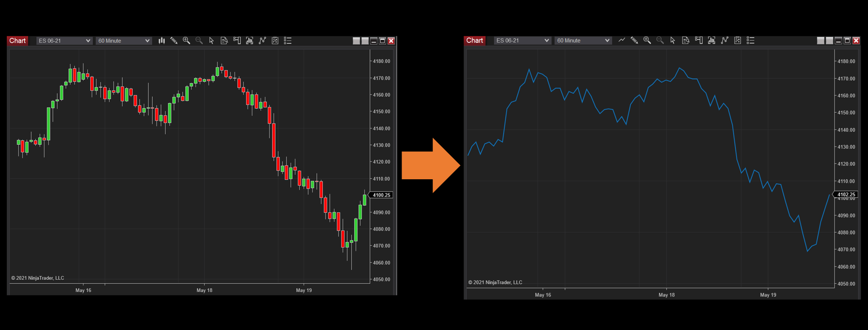The width and height of the screenshot is (868, 330).
Task: Open Chart Trader icon in line chart window
Action: click(699, 40)
